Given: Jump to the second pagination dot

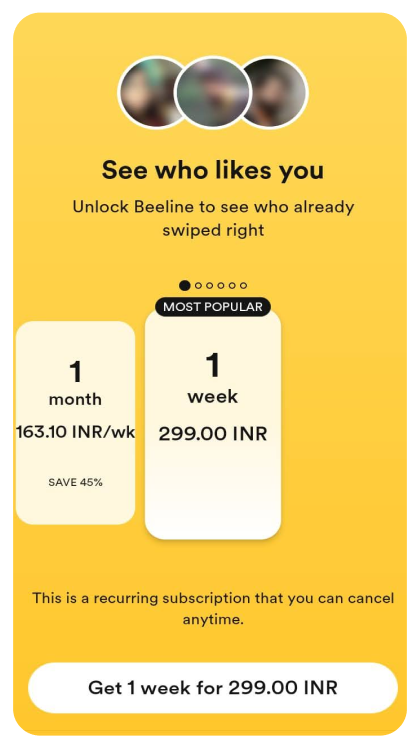Looking at the screenshot, I should [199, 286].
